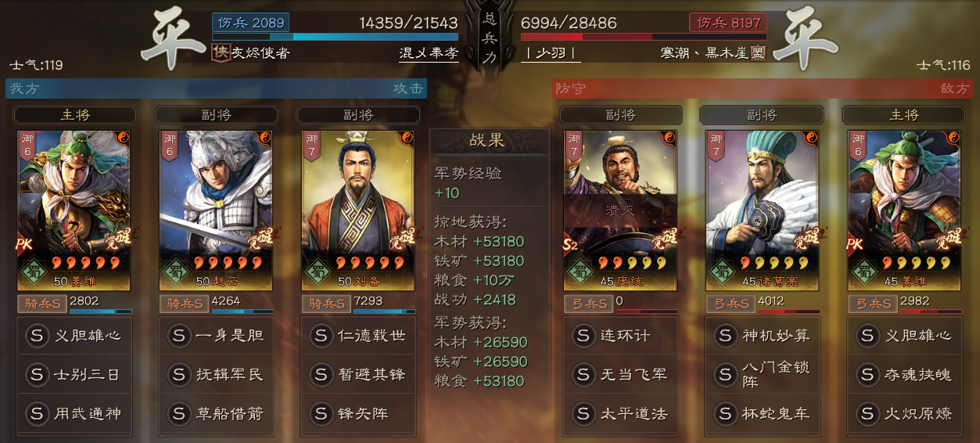Select the enemy 伤兵 8197 label
This screenshot has width=980, height=443.
coord(728,23)
